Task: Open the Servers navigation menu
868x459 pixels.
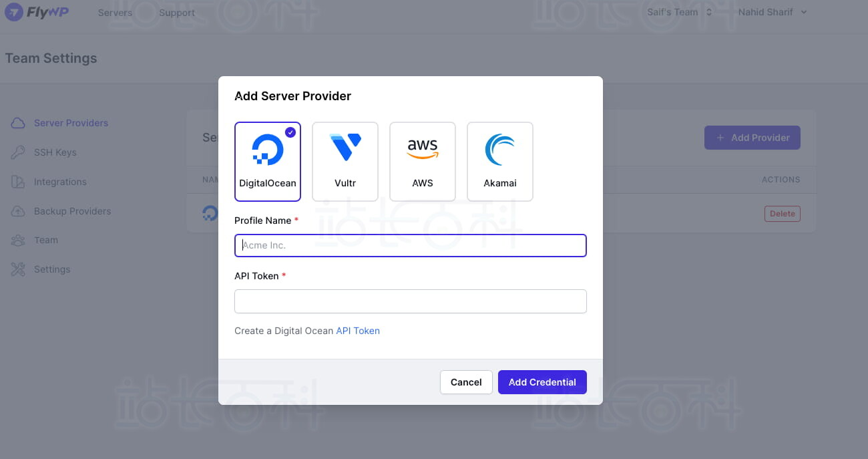Action: [x=115, y=13]
